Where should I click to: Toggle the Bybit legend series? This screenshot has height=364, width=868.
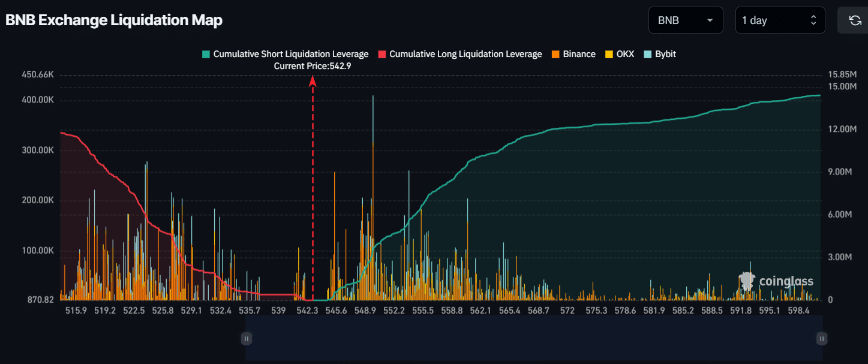[x=659, y=54]
